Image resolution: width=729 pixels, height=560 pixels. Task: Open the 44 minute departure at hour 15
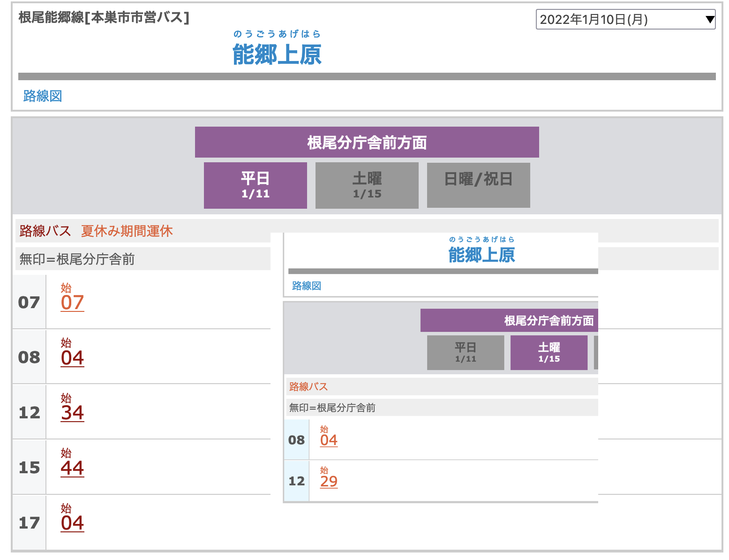(72, 469)
